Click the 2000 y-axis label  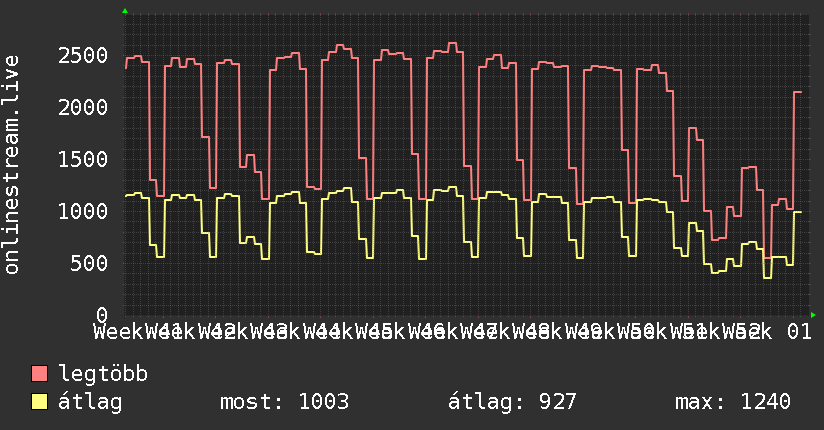click(x=83, y=108)
